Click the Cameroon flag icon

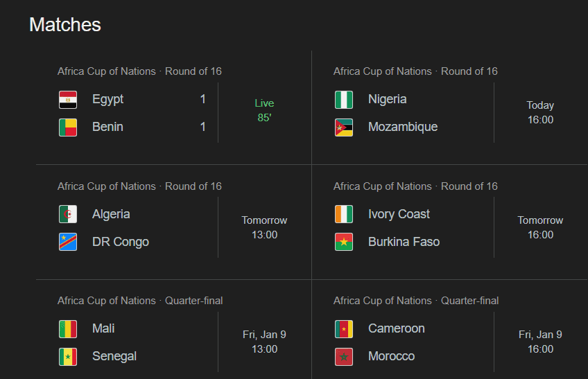click(x=343, y=329)
